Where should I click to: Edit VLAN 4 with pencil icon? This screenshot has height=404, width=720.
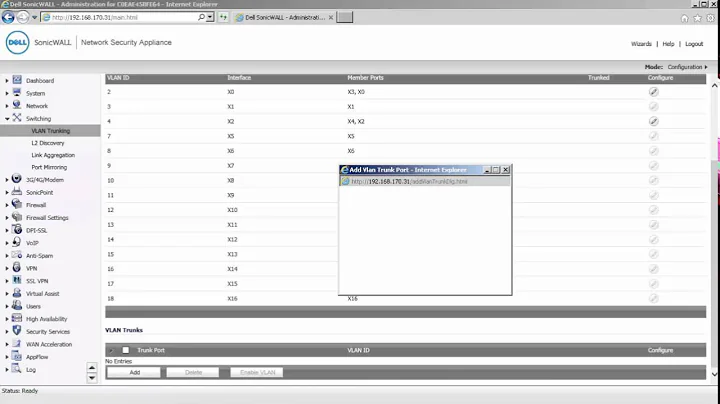click(x=653, y=121)
